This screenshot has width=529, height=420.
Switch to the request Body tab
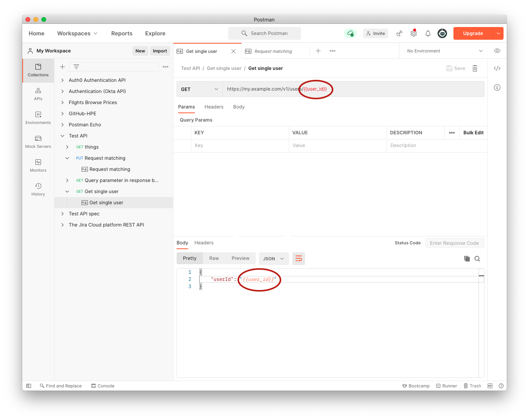(239, 107)
